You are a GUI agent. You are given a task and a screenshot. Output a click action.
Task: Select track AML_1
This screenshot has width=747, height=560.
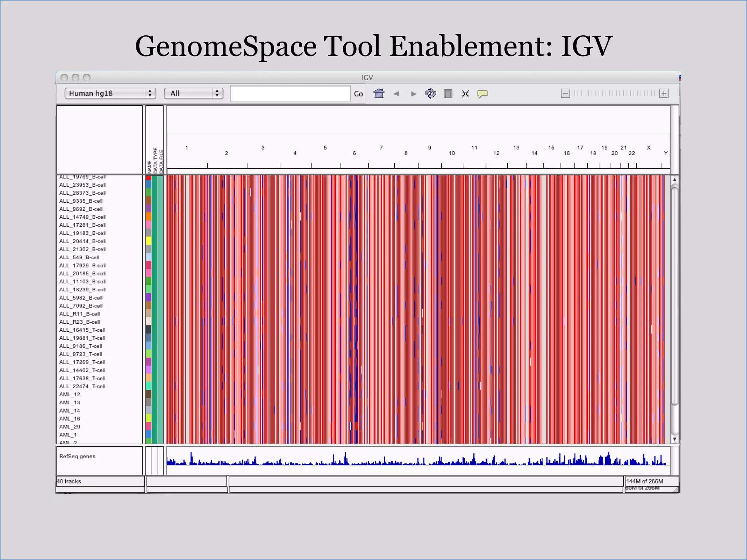click(68, 435)
